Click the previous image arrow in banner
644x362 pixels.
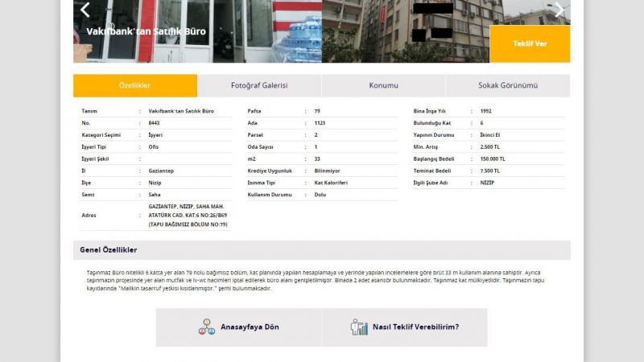[85, 10]
